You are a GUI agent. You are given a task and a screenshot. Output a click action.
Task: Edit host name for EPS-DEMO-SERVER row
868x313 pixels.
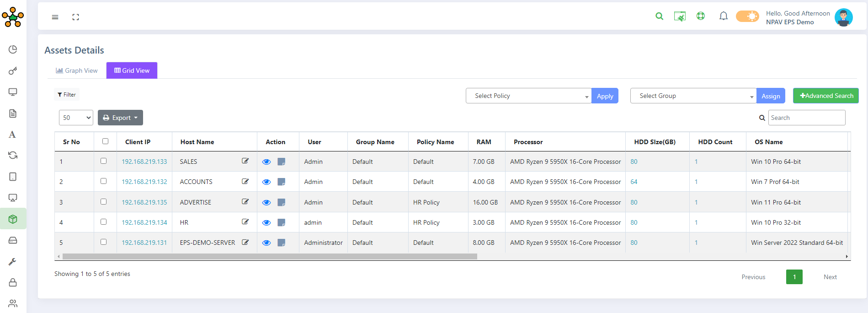(245, 242)
